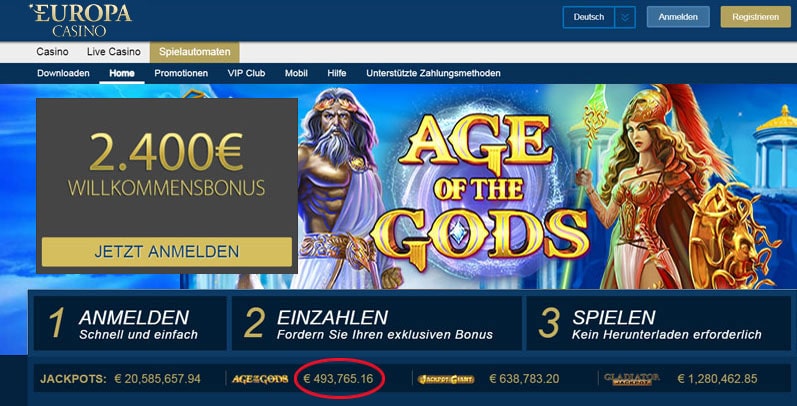The height and width of the screenshot is (406, 797).
Task: Open the VIP Club menu item
Action: [247, 73]
